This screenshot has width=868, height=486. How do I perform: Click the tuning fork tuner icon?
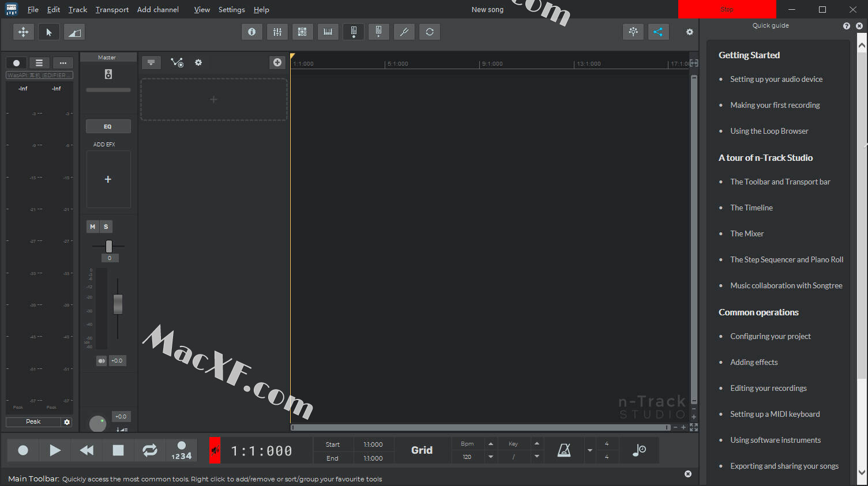point(404,32)
